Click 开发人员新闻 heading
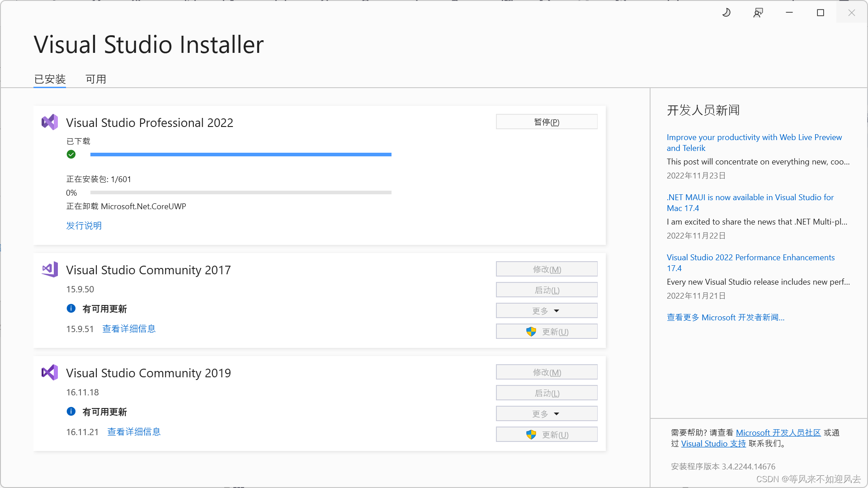This screenshot has width=868, height=488. (x=703, y=110)
